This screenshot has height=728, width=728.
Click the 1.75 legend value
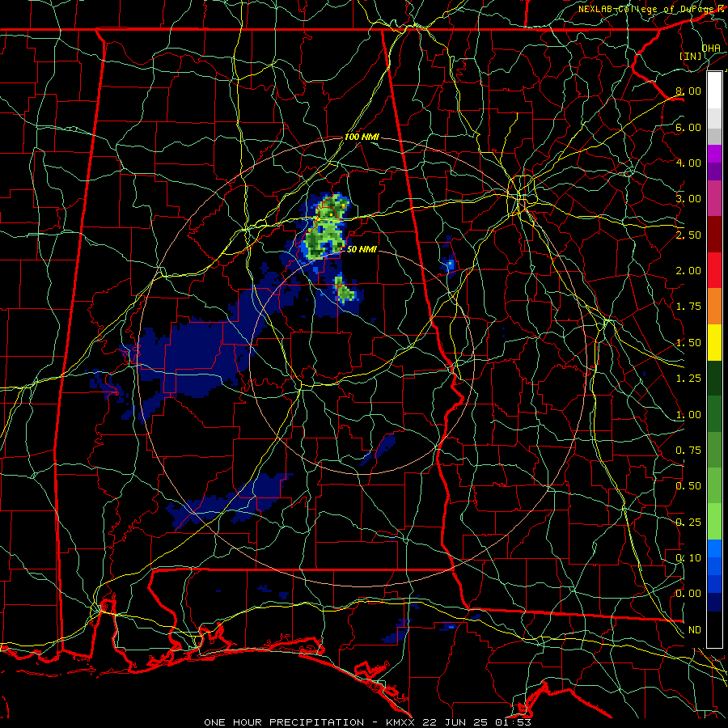click(x=688, y=307)
